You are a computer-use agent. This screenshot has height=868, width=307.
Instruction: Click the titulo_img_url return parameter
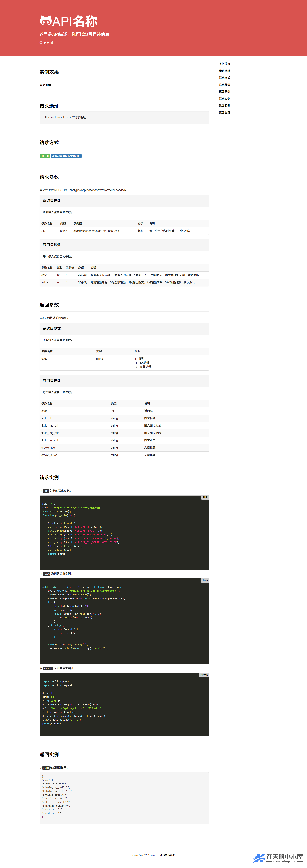pos(50,426)
